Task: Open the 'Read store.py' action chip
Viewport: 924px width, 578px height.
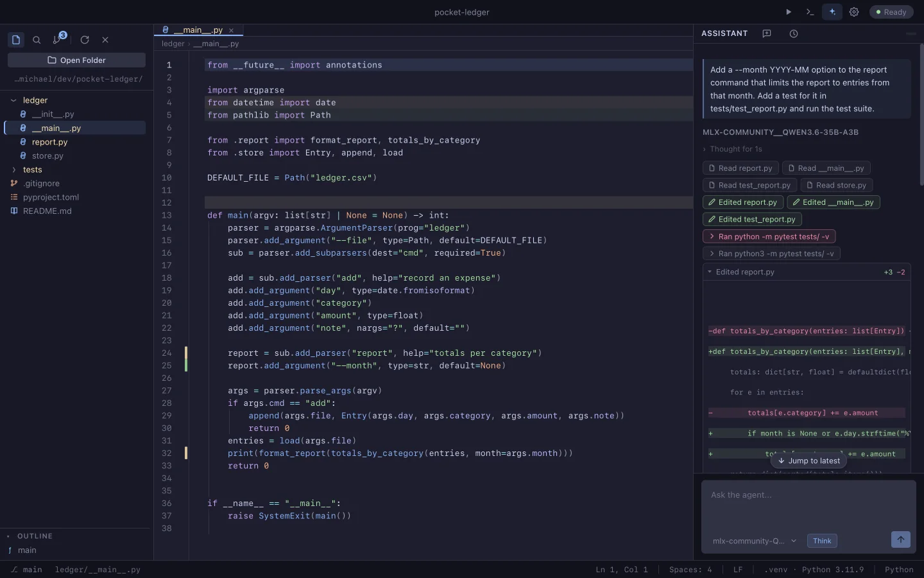Action: point(836,185)
